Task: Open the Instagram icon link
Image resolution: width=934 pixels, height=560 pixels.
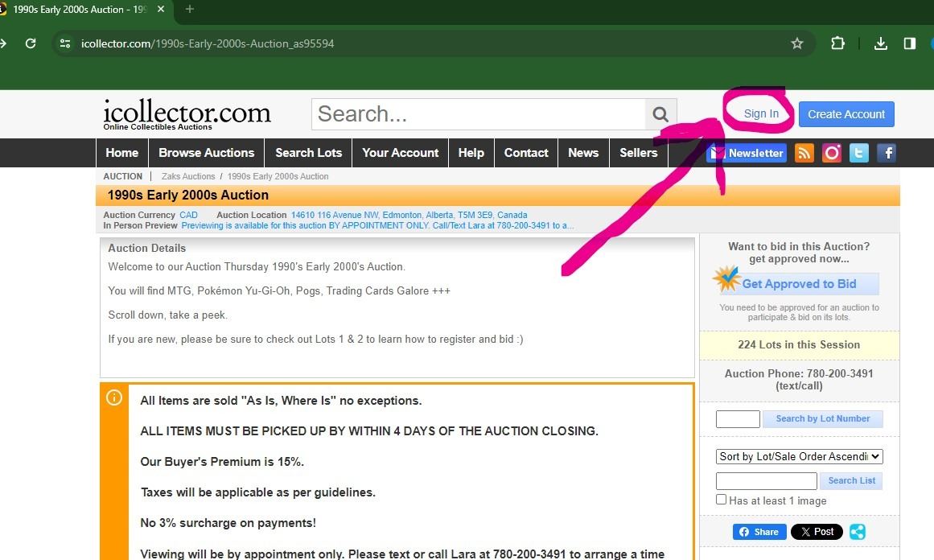Action: click(x=832, y=153)
